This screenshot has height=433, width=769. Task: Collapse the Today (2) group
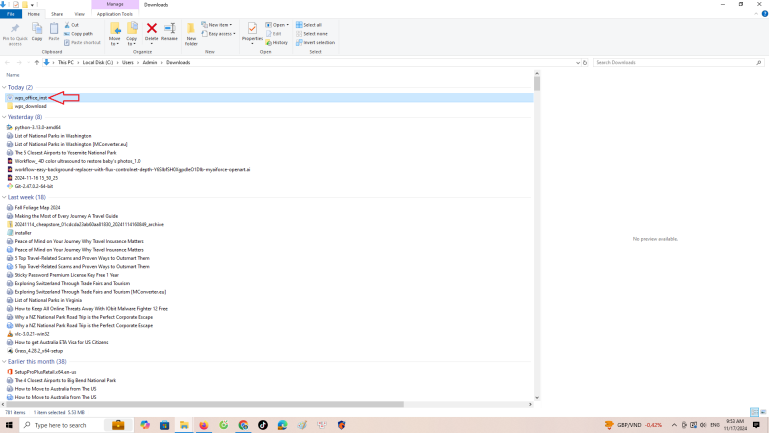tap(5, 87)
